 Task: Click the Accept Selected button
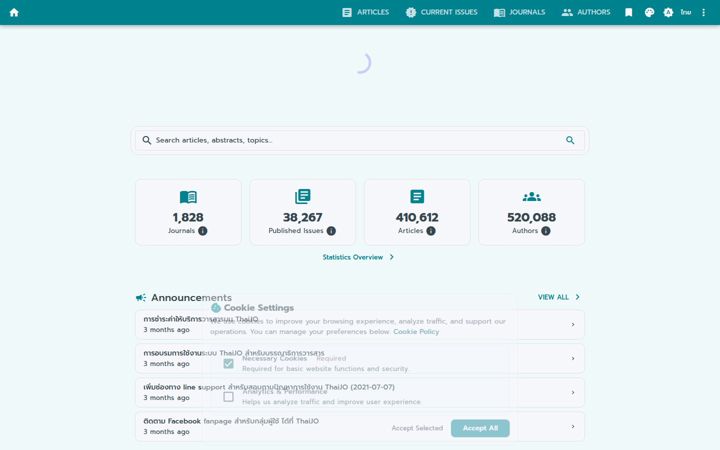click(x=417, y=428)
